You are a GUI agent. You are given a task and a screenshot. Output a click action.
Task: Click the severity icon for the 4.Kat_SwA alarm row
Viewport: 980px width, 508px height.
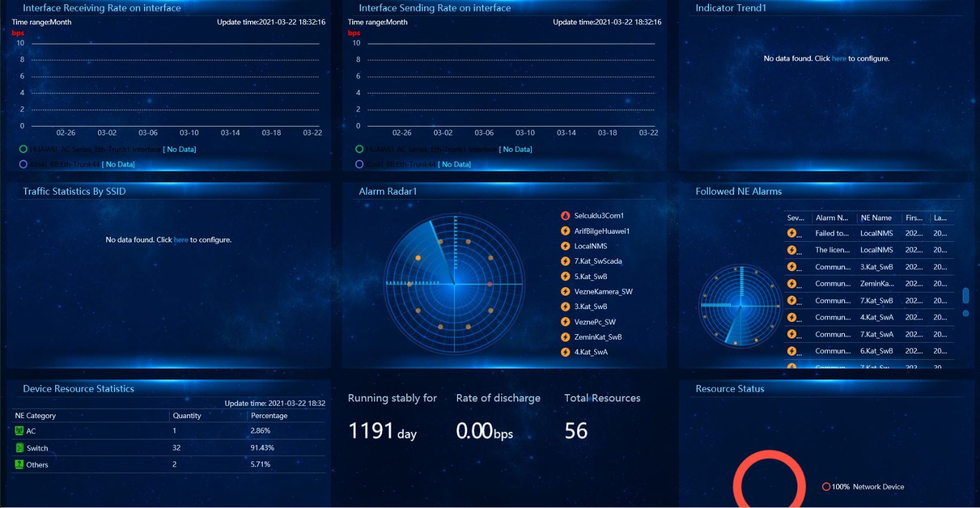tap(792, 317)
